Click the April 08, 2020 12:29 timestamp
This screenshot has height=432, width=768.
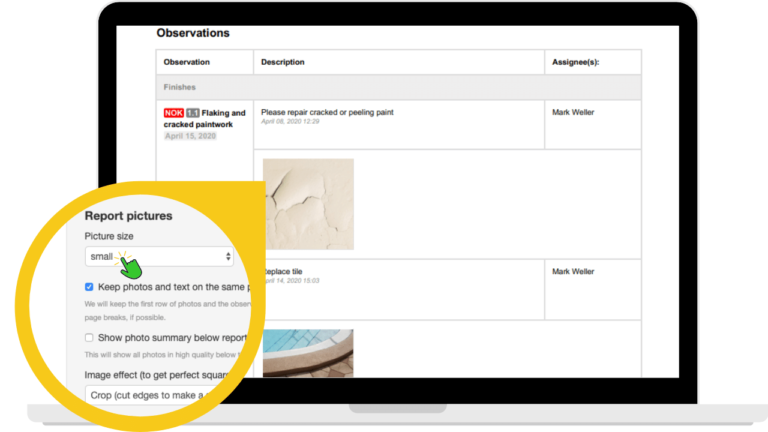[x=290, y=121]
